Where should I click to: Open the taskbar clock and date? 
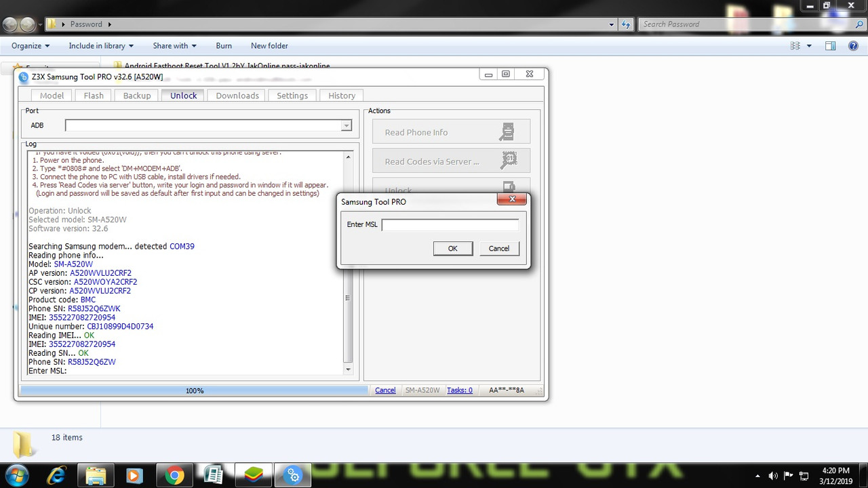point(835,476)
